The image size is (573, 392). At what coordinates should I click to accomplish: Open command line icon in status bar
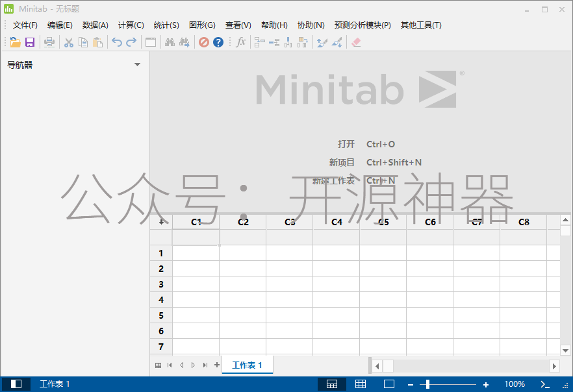point(545,384)
